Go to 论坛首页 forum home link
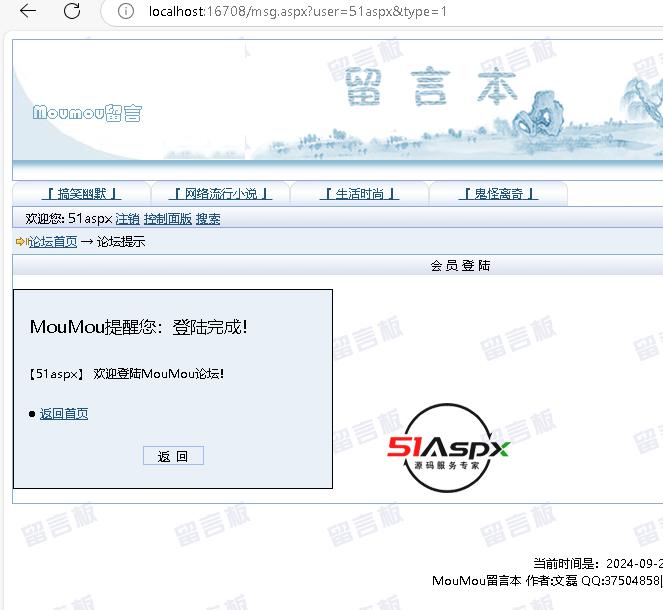The width and height of the screenshot is (663, 610). point(53,241)
